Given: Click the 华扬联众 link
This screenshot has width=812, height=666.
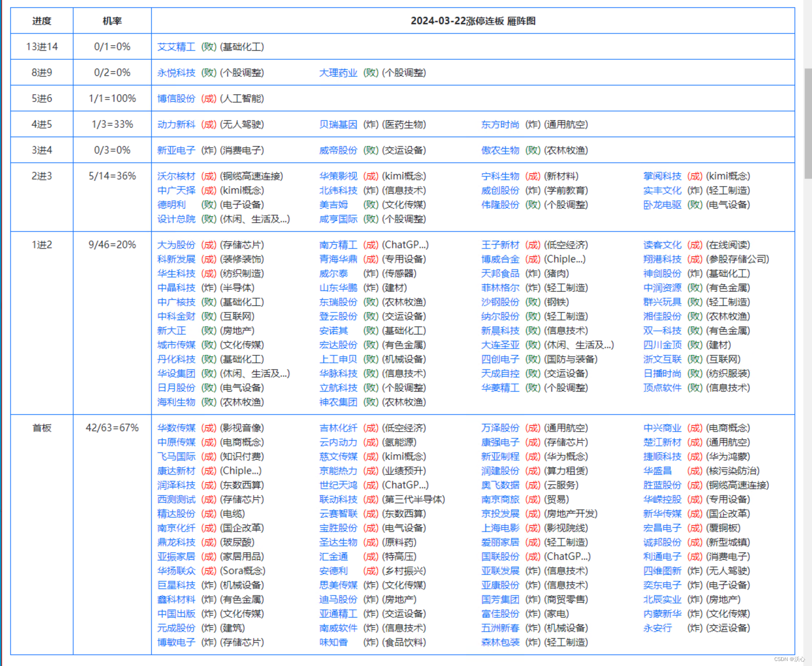Looking at the screenshot, I should [x=176, y=571].
